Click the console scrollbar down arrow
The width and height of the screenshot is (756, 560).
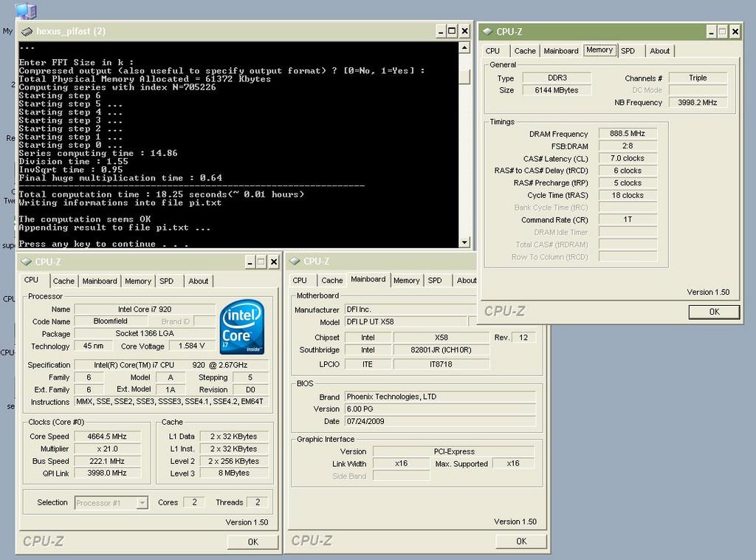(464, 242)
